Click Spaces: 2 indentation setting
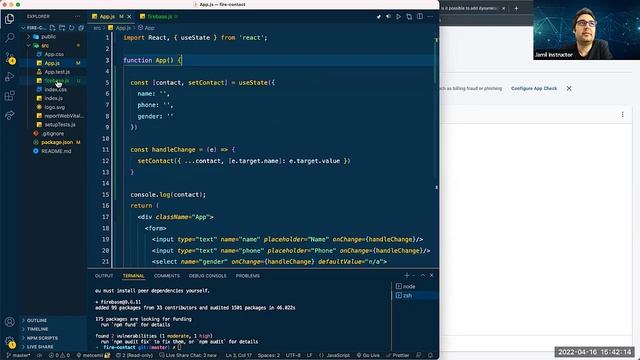 (269, 355)
